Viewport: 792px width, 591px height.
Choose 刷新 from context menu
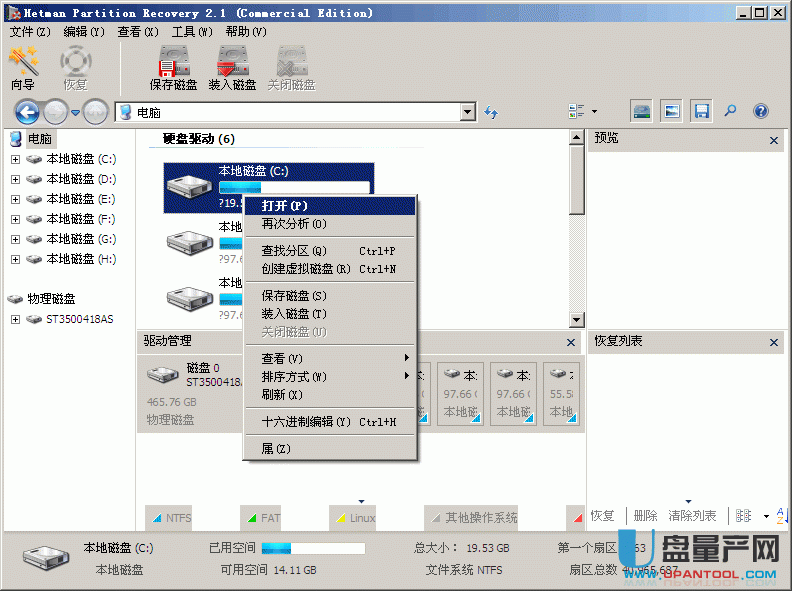[x=330, y=395]
